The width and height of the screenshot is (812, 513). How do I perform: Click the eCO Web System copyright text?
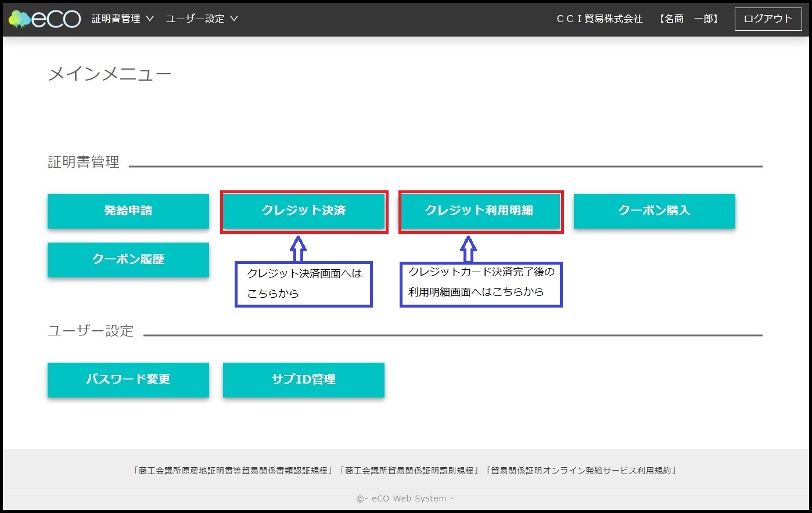[405, 498]
